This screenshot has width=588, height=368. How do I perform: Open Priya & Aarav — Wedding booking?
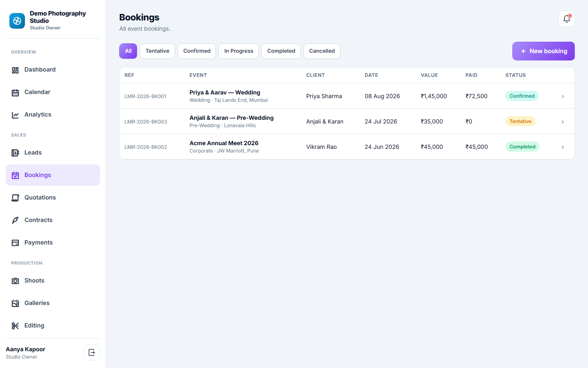[x=225, y=92]
